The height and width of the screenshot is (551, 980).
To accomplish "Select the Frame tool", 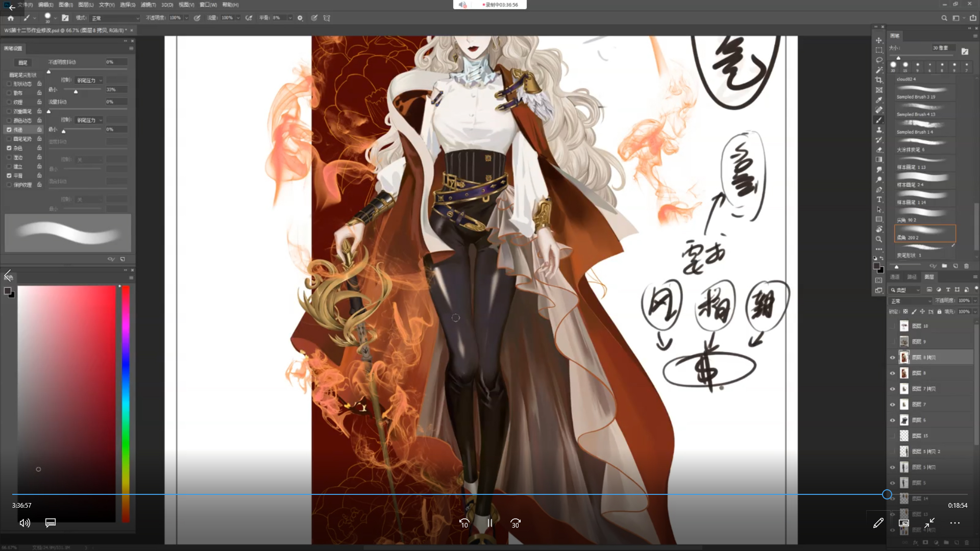I will tap(879, 90).
